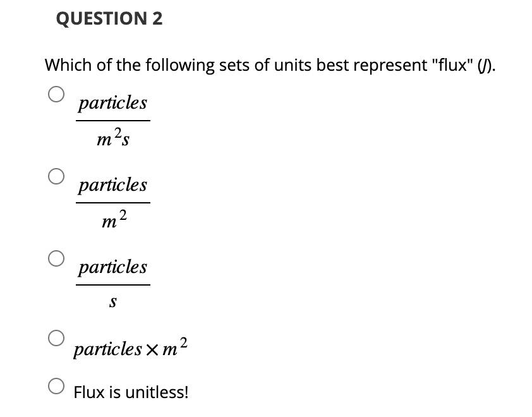The height and width of the screenshot is (417, 532).
Task: Select the 'Flux is unitless!' answer option
Action: pyautogui.click(x=57, y=385)
